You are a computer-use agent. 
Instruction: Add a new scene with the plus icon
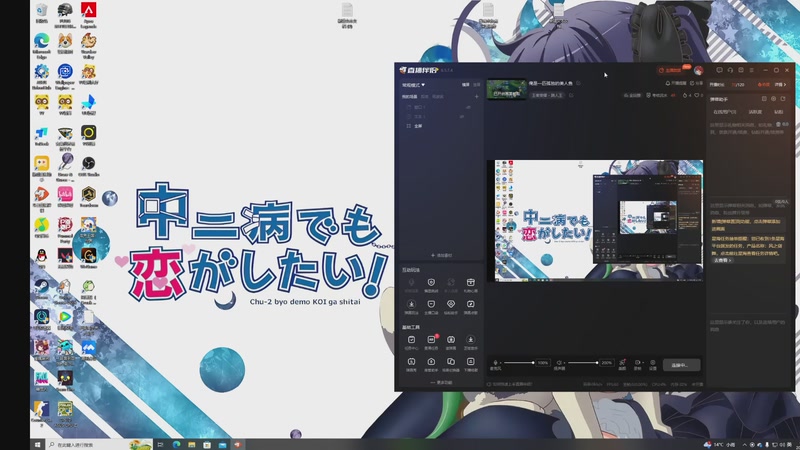click(x=477, y=96)
